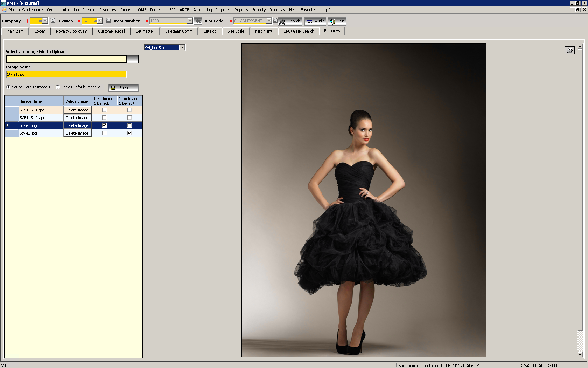Image resolution: width=588 pixels, height=368 pixels.
Task: Expand the Item Number dropdown
Action: 190,21
